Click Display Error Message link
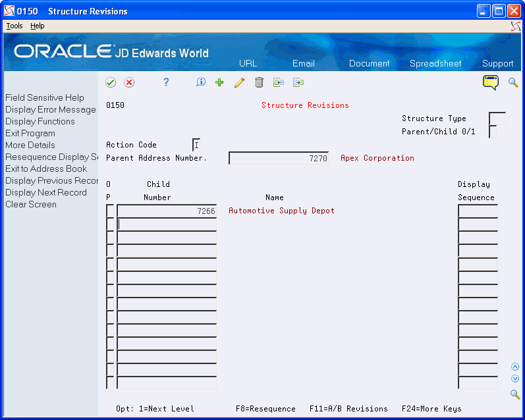Screen dimensions: 525x420 tap(51, 109)
